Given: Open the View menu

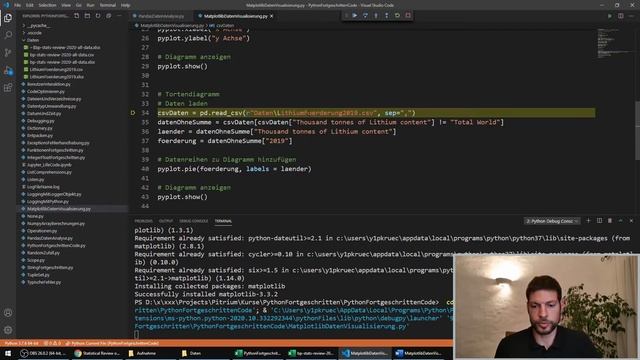Looking at the screenshot, I should tap(66, 5).
